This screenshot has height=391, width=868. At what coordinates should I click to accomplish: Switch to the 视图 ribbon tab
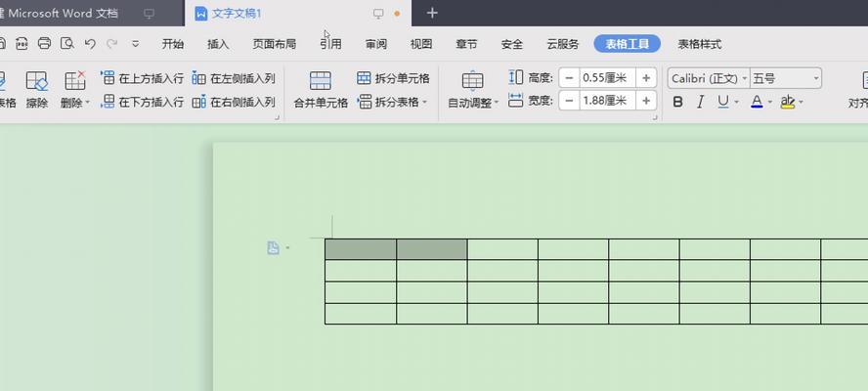click(x=421, y=44)
